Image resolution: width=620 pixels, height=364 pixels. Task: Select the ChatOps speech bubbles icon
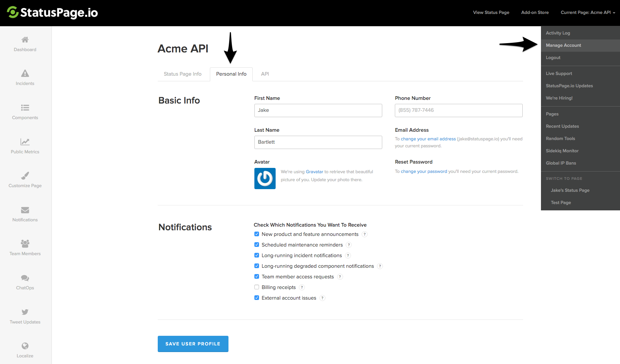coord(25,278)
